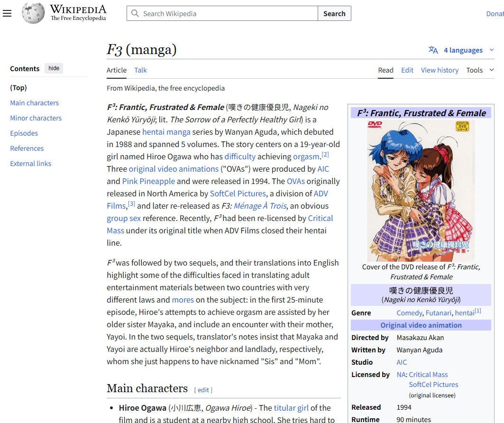Viewport: 504px width, 423px height.
Task: Open the Pink Pineapple link
Action: tap(148, 181)
